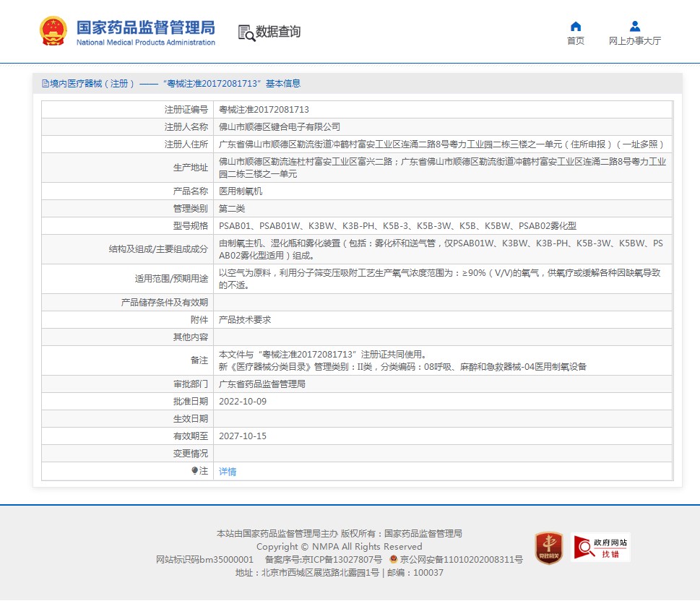This screenshot has width=700, height=614.
Task: Click the 注册人住所 row label
Action: (186, 144)
